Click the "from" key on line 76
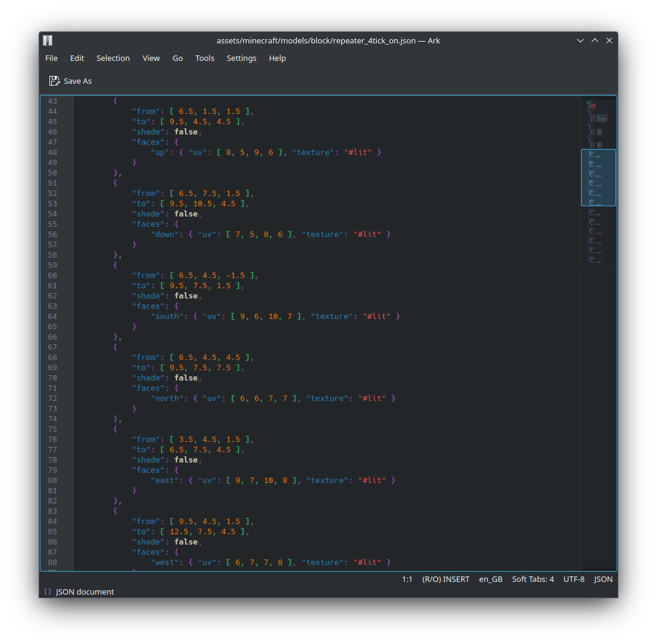This screenshot has width=657, height=644. (x=146, y=440)
